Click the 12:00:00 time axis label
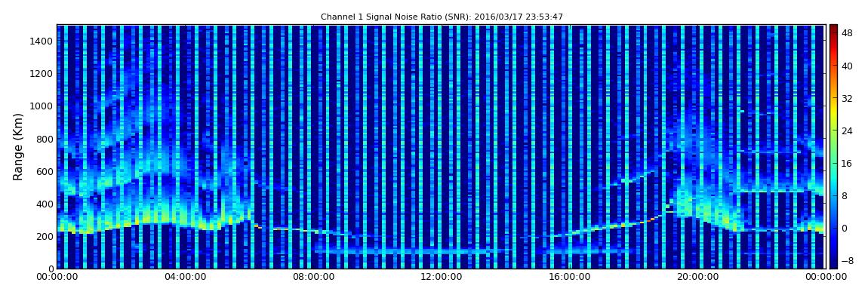 (x=440, y=277)
